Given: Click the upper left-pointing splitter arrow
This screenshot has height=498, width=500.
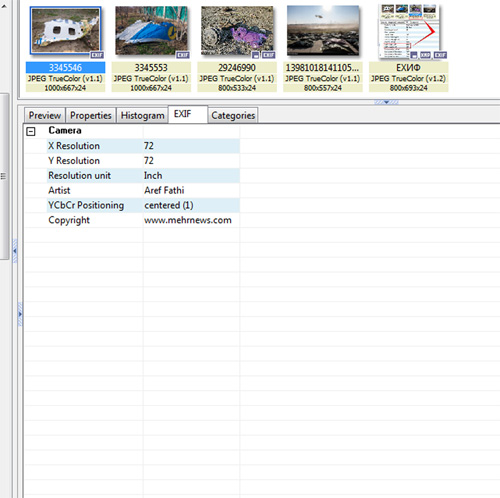Looking at the screenshot, I should point(15,251).
